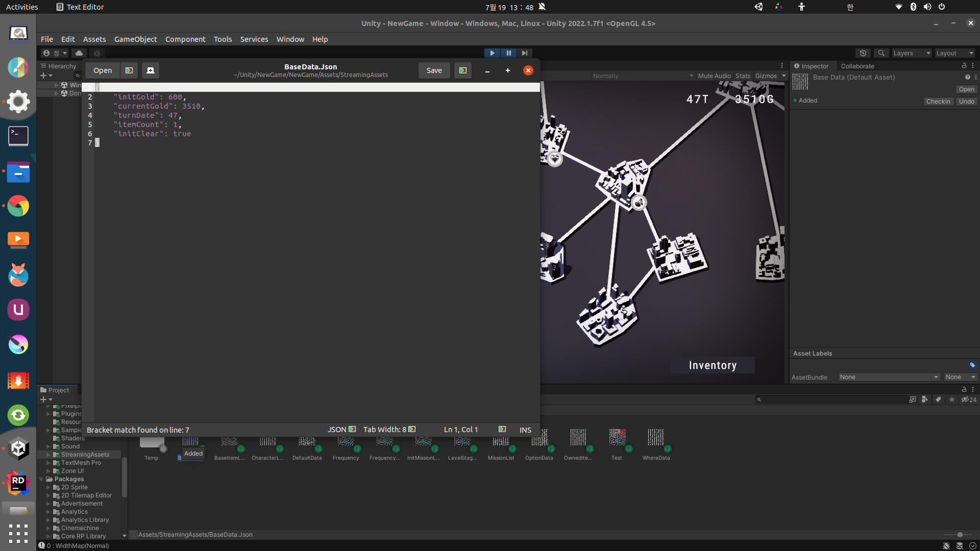Adjust the Project icon size slider
This screenshot has height=551, width=980.
click(x=960, y=535)
